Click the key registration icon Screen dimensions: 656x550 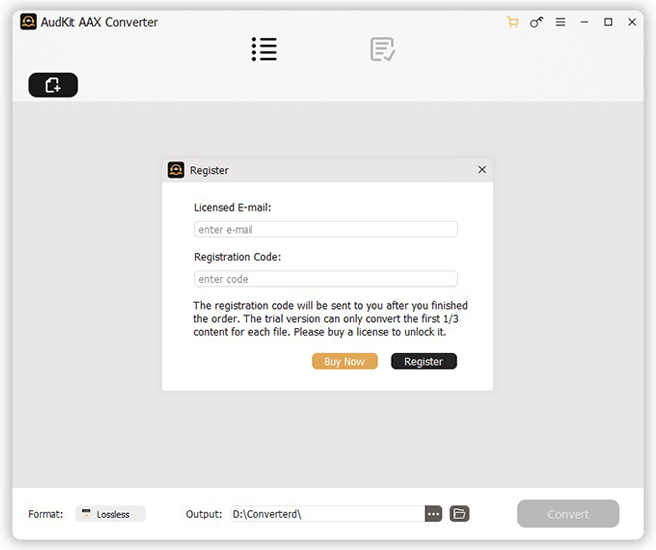pos(536,22)
